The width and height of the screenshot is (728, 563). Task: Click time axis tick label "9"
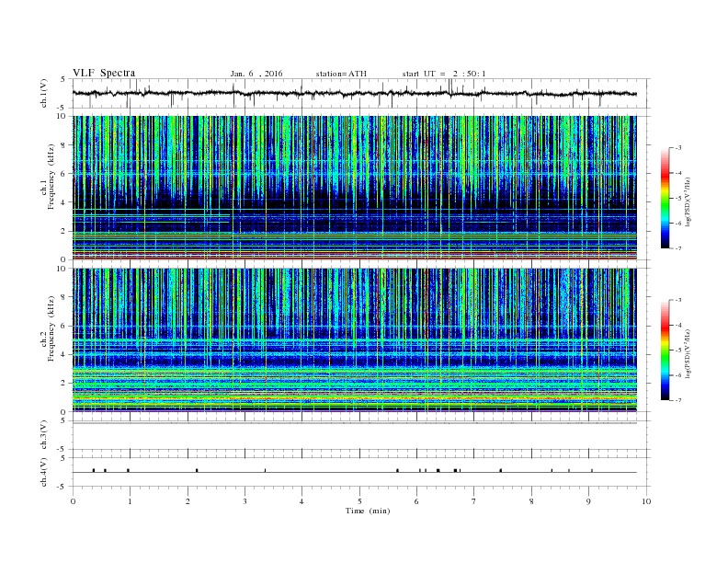click(588, 501)
